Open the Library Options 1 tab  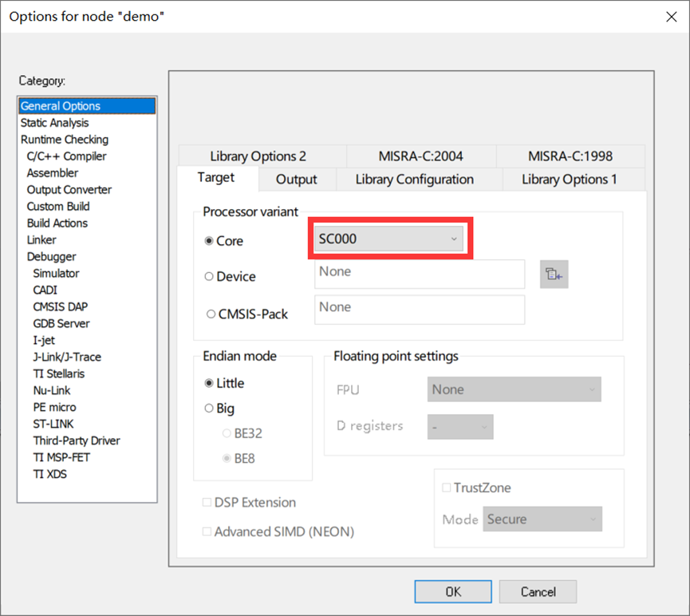pyautogui.click(x=569, y=180)
